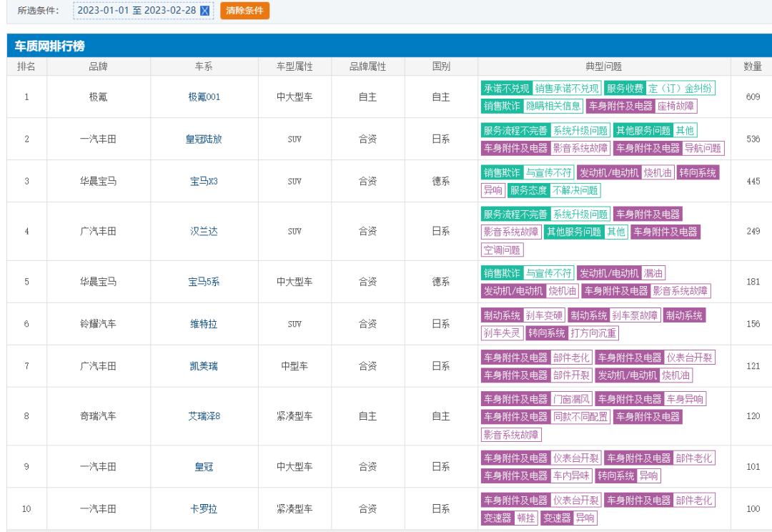The image size is (772, 532).
Task: Open the 汉兰达 car series link
Action: pyautogui.click(x=204, y=231)
